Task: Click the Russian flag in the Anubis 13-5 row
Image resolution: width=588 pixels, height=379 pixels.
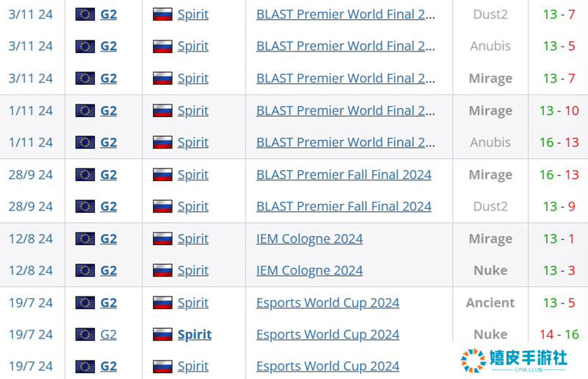Action: pyautogui.click(x=162, y=46)
